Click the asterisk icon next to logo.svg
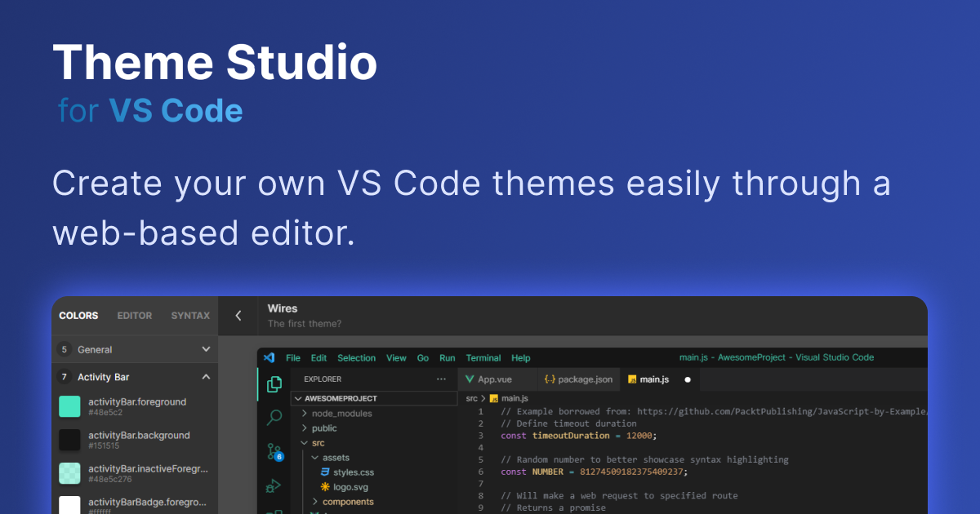Viewport: 980px width, 514px height. (x=325, y=487)
